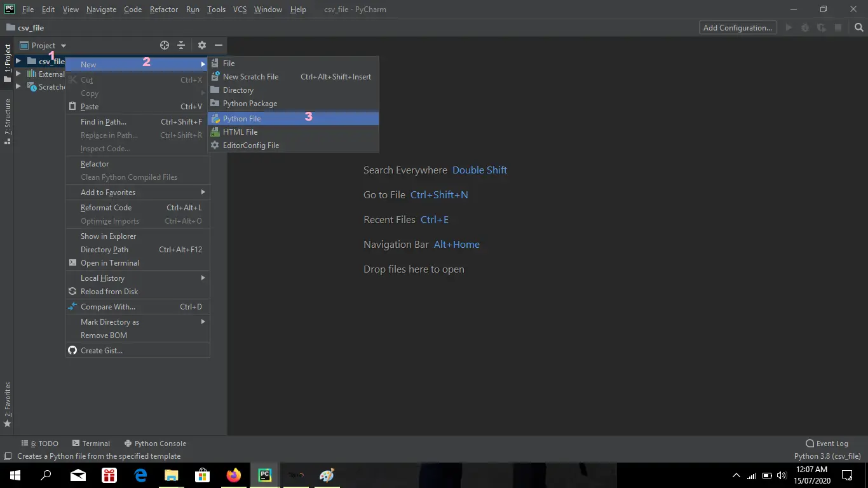Collapse all nodes in the Project tree

[181, 45]
